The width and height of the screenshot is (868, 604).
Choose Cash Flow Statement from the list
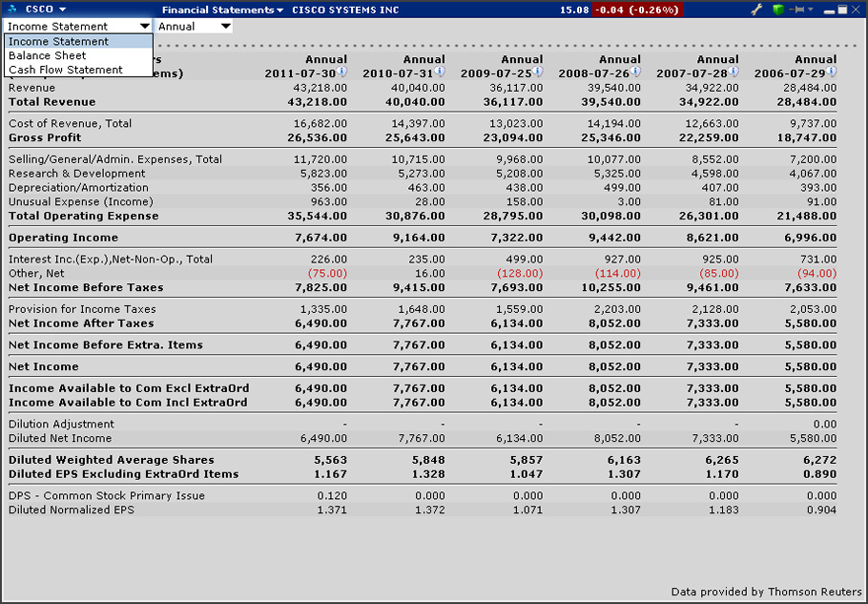78,70
